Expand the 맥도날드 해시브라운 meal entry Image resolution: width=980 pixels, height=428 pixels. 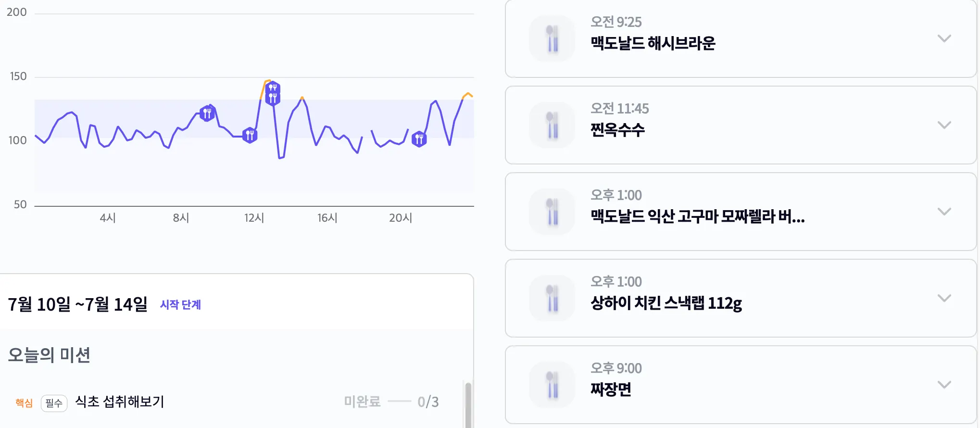tap(944, 38)
